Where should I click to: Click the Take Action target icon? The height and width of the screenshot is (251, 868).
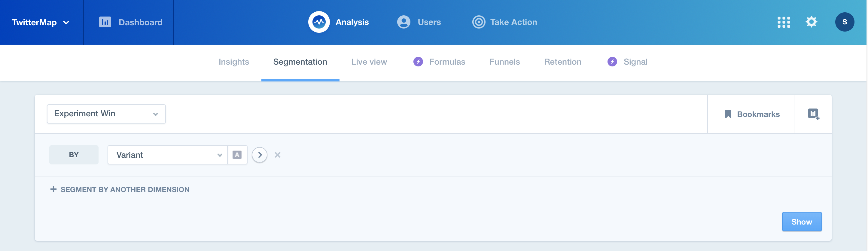479,22
